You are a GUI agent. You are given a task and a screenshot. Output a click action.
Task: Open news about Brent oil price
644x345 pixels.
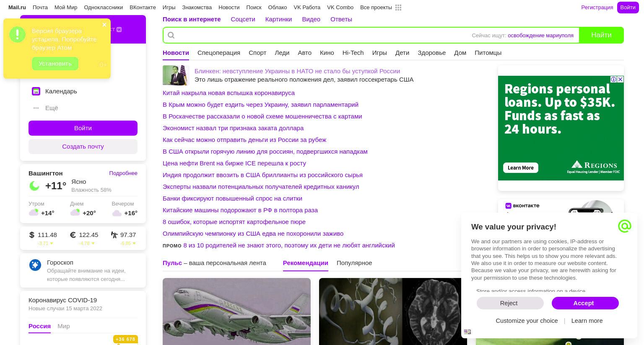pos(234,163)
